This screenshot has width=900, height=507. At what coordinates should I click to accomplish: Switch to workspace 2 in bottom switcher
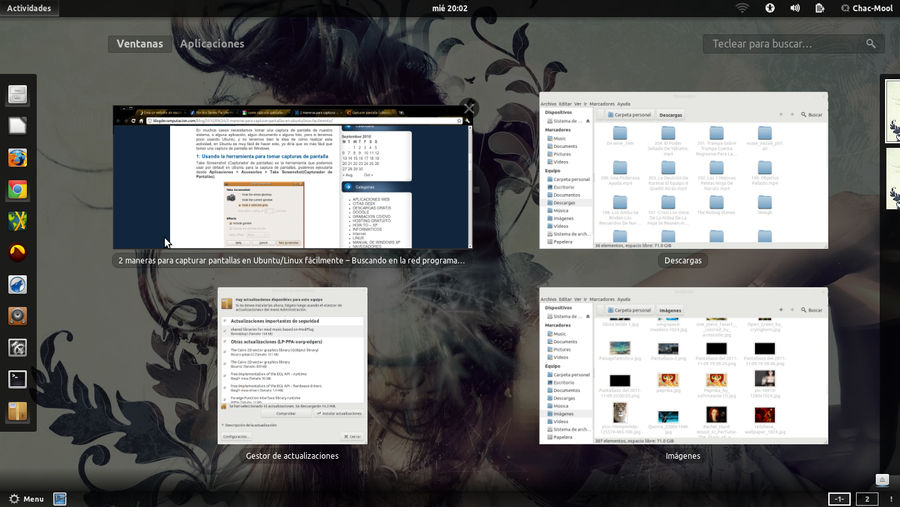tap(867, 499)
